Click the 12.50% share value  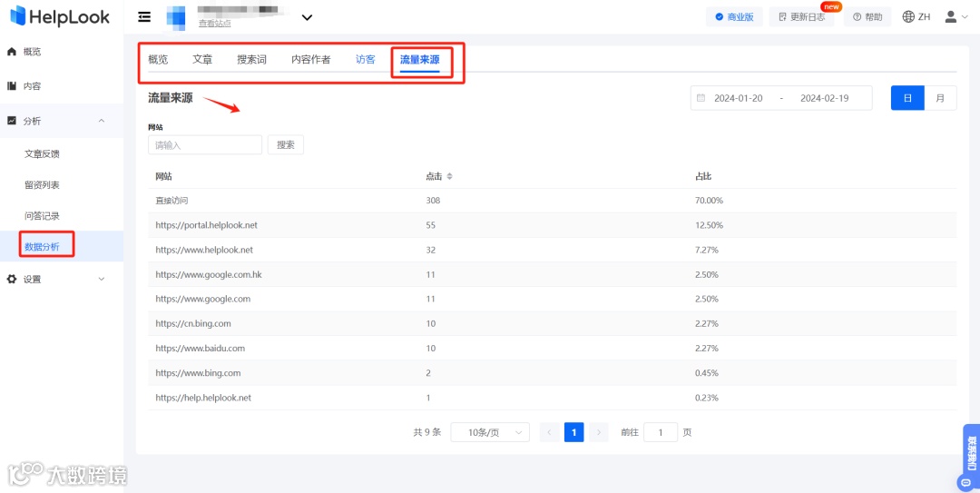coord(709,225)
